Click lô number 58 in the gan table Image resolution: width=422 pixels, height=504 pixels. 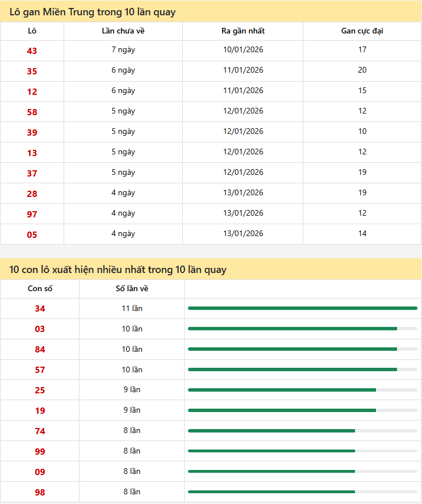click(32, 112)
